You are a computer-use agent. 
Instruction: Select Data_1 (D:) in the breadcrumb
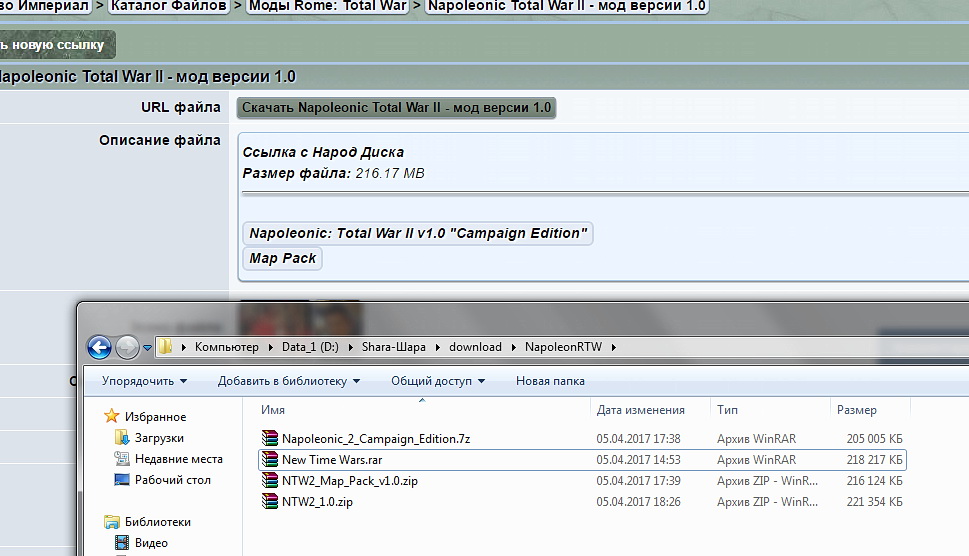310,347
